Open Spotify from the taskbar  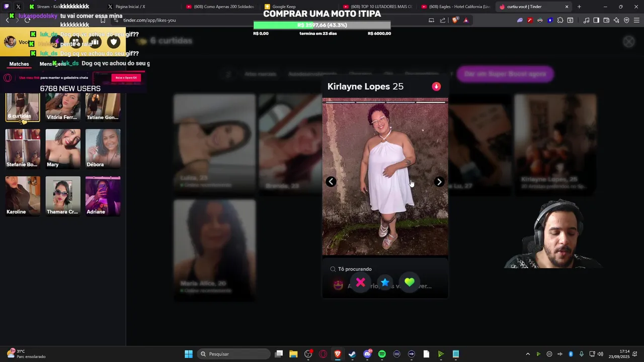[x=382, y=354]
